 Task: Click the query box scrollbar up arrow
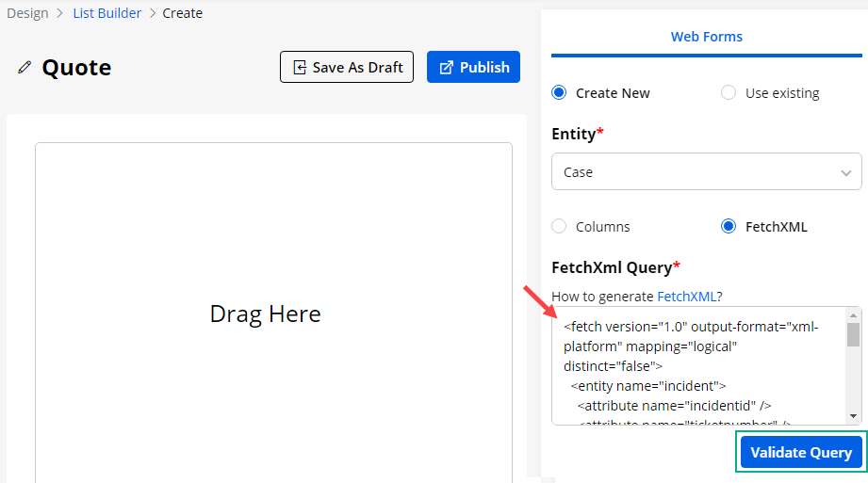852,315
